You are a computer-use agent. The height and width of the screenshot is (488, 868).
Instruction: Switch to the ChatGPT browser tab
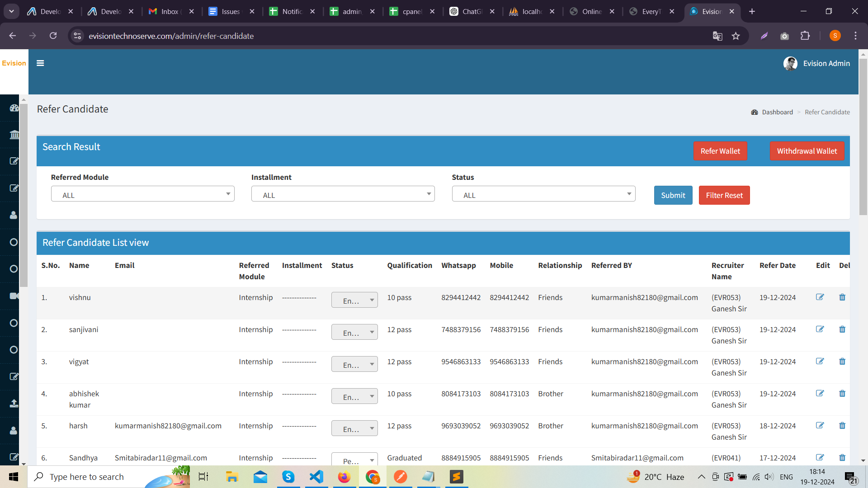472,12
